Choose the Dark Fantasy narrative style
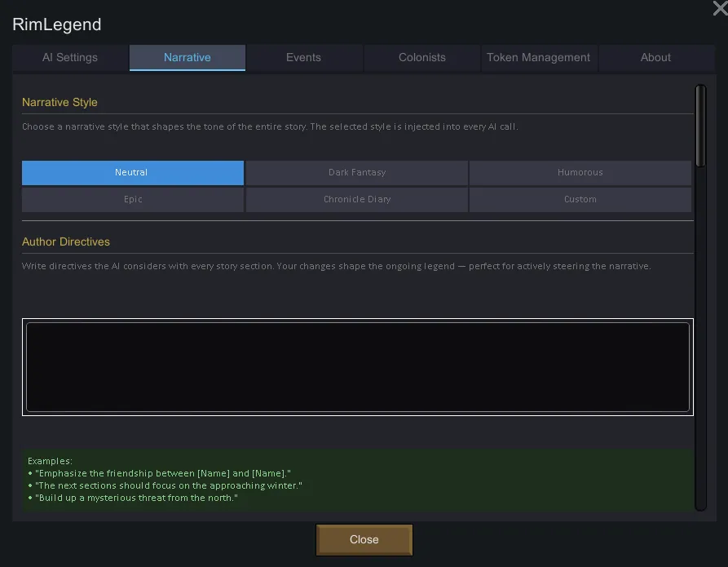The width and height of the screenshot is (728, 567). pyautogui.click(x=357, y=173)
